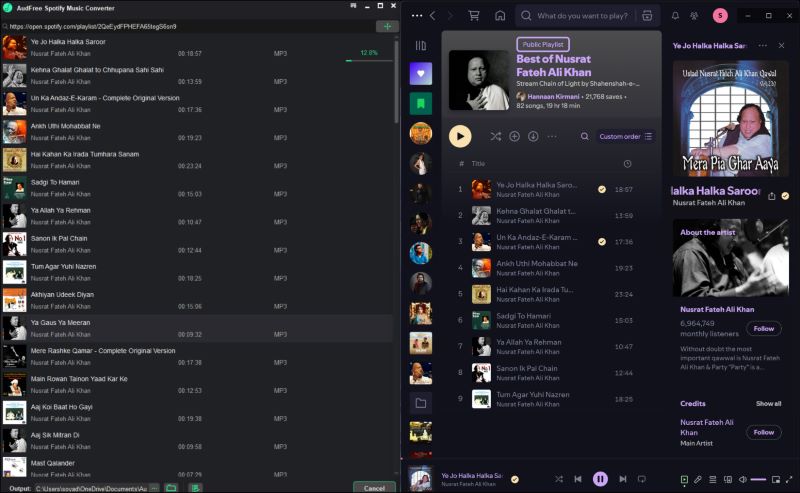800x493 pixels.
Task: Open Nusrat Fateh Ali Khan artist link in About card
Action: coord(717,309)
